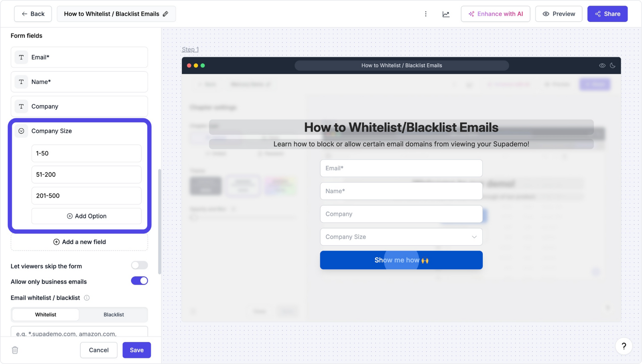
Task: Open the three-dot more options menu
Action: [x=426, y=14]
